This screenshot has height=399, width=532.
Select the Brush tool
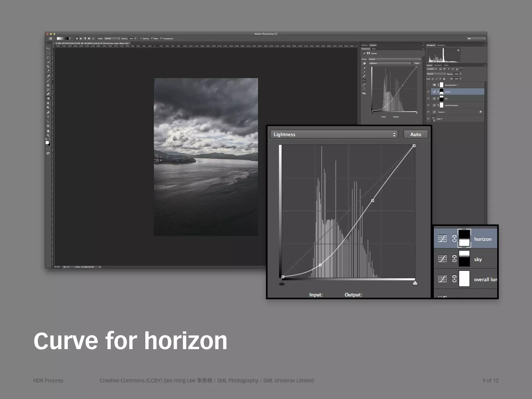(48, 81)
